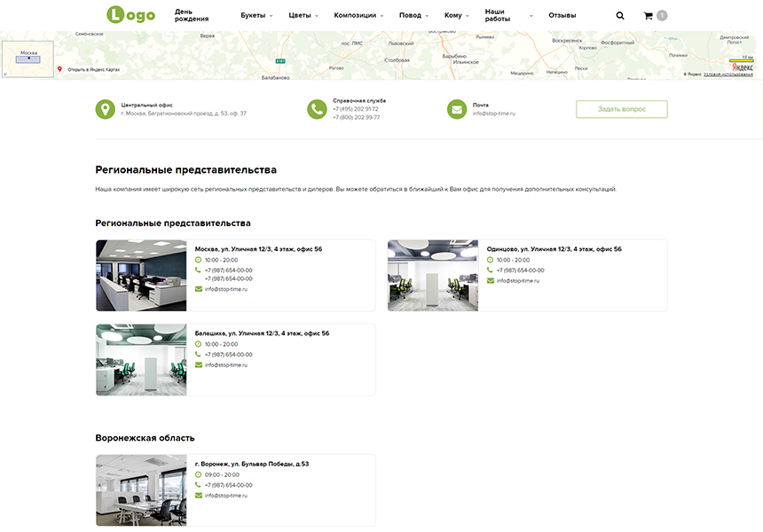This screenshot has width=763, height=532.
Task: Click envelope icon in Одинцово office card
Action: click(491, 280)
